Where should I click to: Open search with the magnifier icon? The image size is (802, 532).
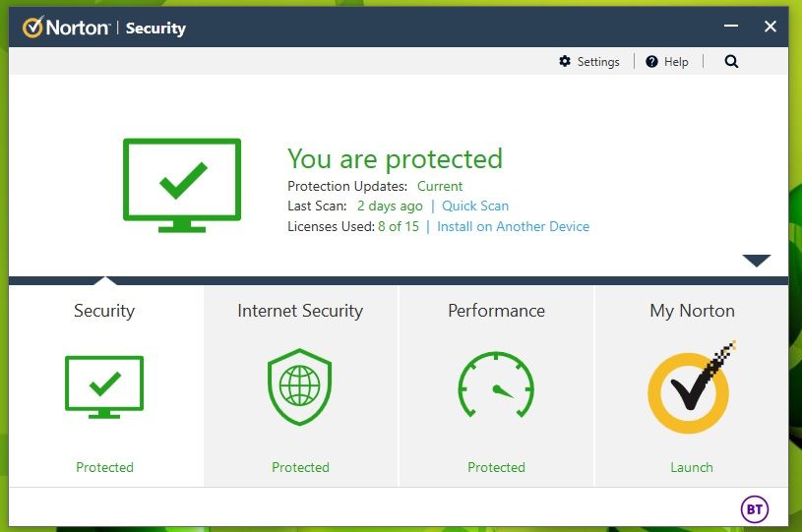coord(731,61)
